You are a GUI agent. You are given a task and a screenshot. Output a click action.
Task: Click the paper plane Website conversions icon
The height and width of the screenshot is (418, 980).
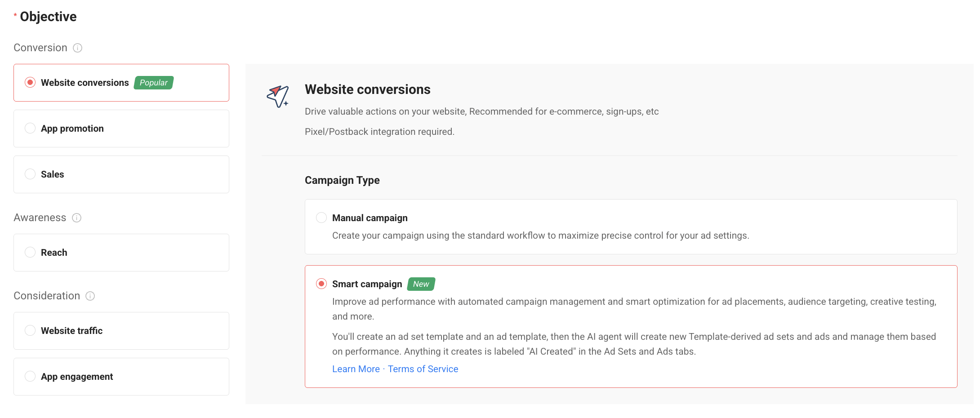278,96
